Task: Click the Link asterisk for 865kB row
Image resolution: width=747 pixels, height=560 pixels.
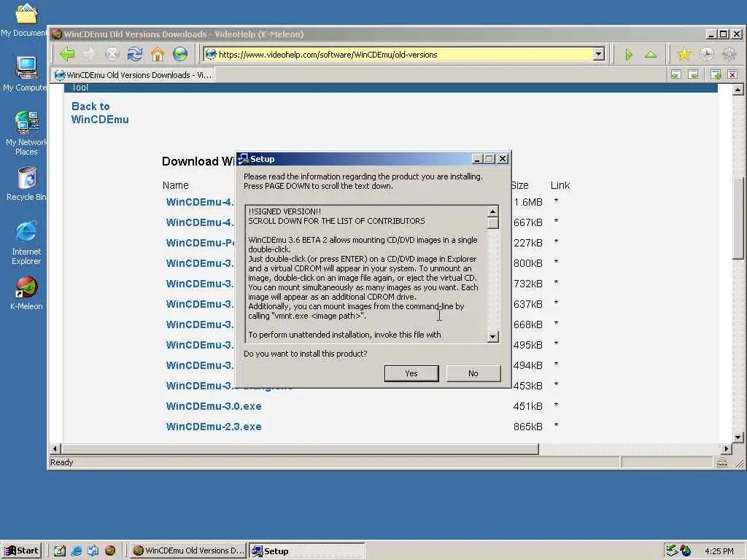Action: pyautogui.click(x=556, y=426)
